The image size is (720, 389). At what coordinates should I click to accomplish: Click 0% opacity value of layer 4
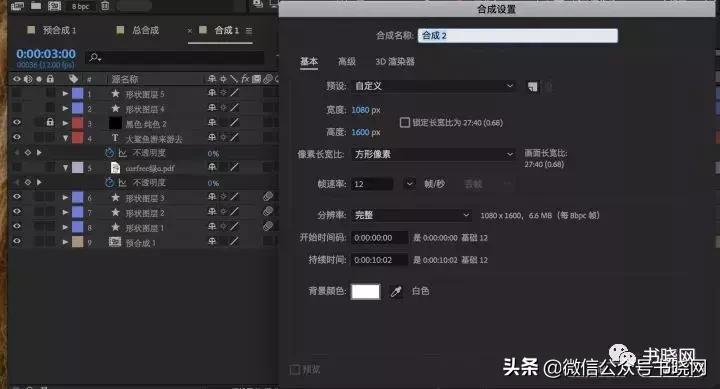click(213, 153)
